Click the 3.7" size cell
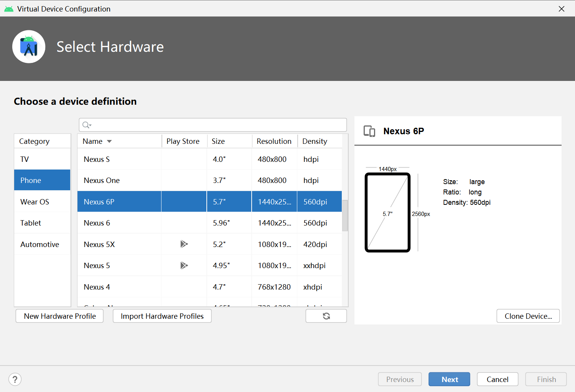This screenshot has height=392, width=575. click(x=219, y=180)
